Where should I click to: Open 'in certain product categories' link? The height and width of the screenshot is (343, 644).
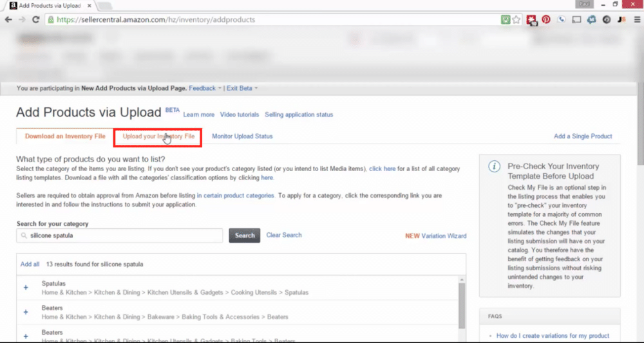[x=235, y=196]
